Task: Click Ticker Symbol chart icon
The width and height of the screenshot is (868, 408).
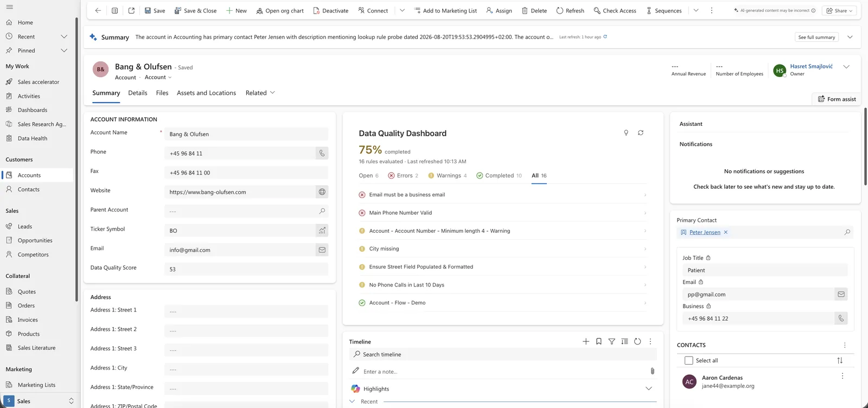Action: click(322, 231)
